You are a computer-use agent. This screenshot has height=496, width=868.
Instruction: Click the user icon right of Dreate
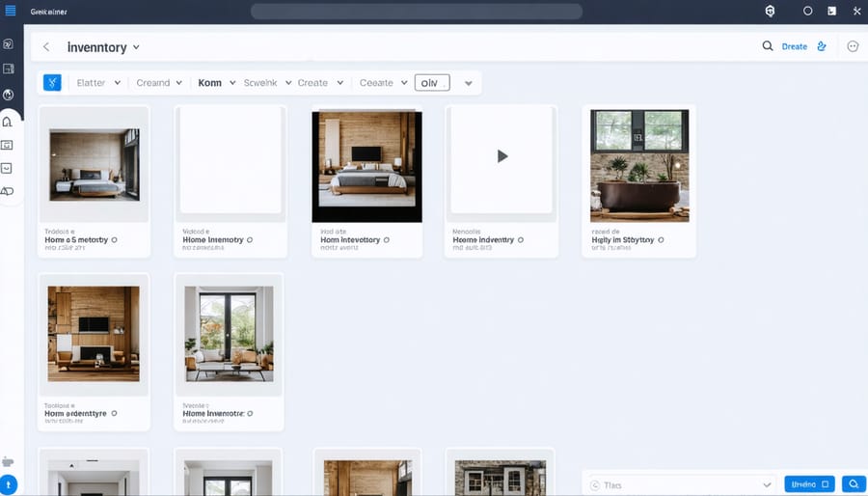click(x=822, y=46)
